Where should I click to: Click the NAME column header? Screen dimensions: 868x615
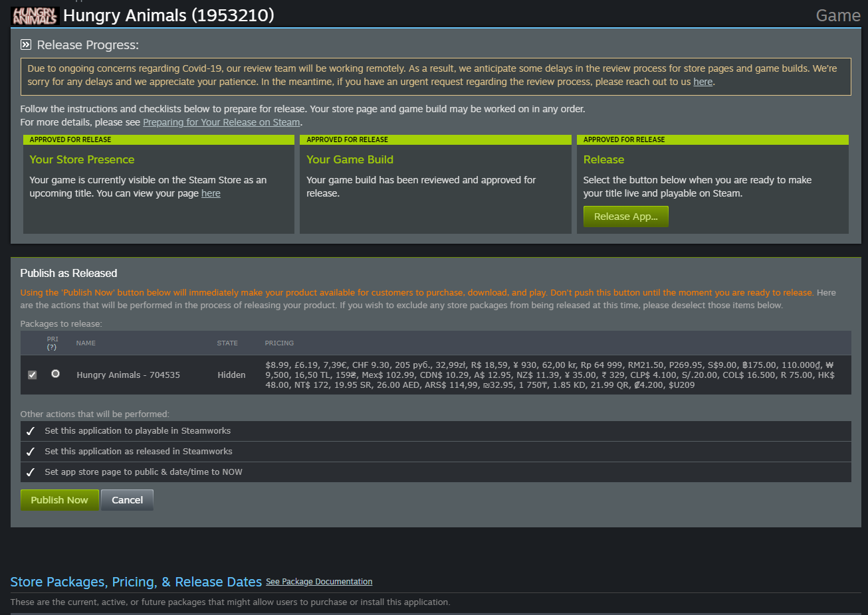click(86, 343)
